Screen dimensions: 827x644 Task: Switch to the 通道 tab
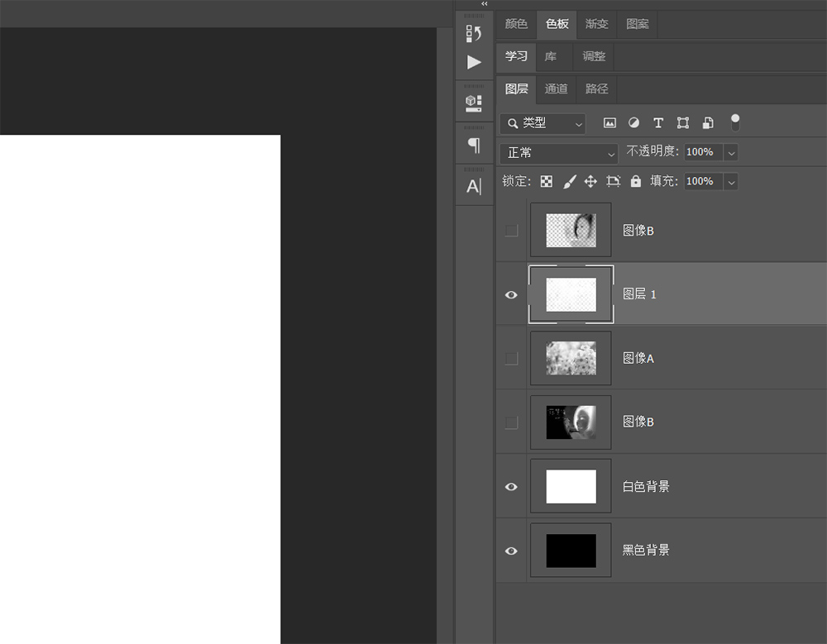pyautogui.click(x=556, y=88)
